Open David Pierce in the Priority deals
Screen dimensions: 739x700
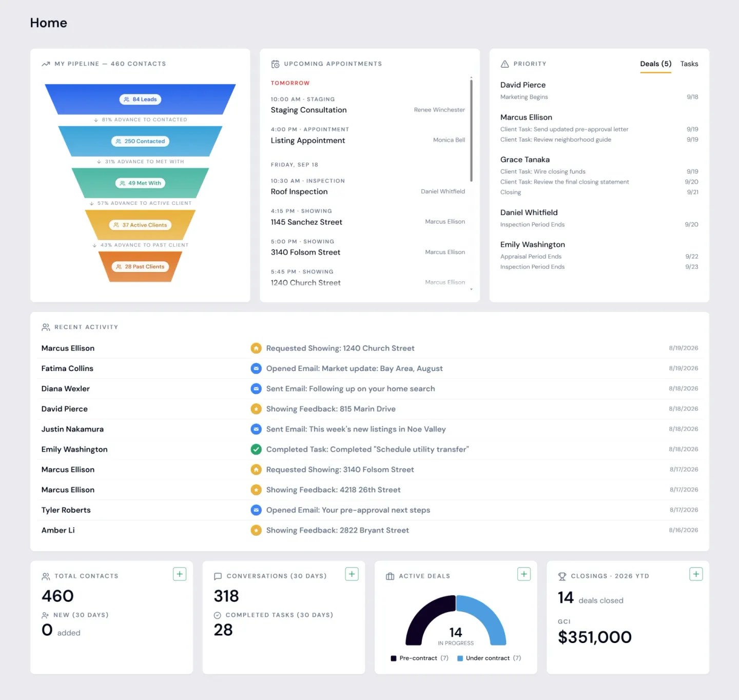click(x=523, y=85)
